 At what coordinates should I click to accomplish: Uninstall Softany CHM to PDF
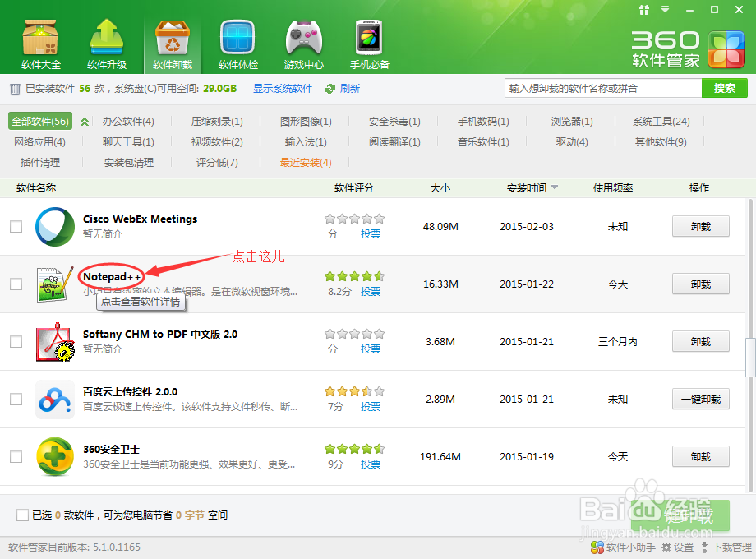pyautogui.click(x=701, y=341)
